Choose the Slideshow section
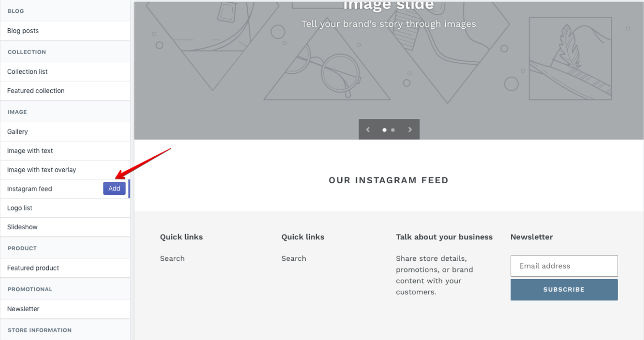 (65, 227)
